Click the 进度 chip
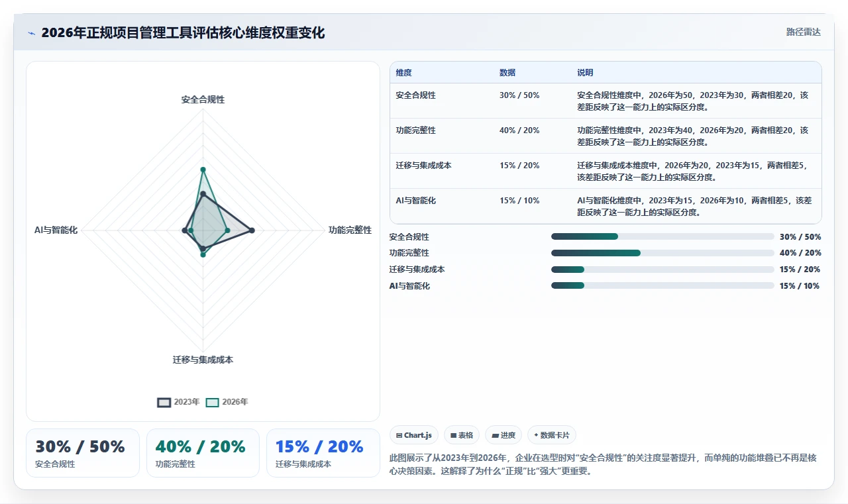 click(503, 435)
